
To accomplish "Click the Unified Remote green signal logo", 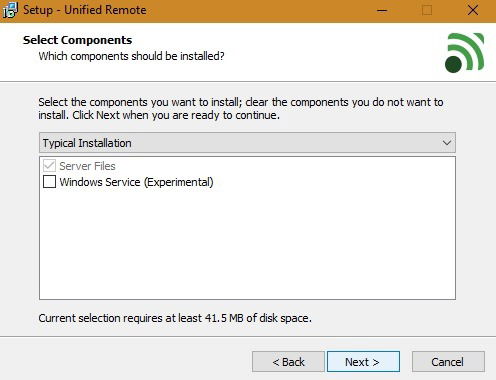I will pyautogui.click(x=464, y=53).
